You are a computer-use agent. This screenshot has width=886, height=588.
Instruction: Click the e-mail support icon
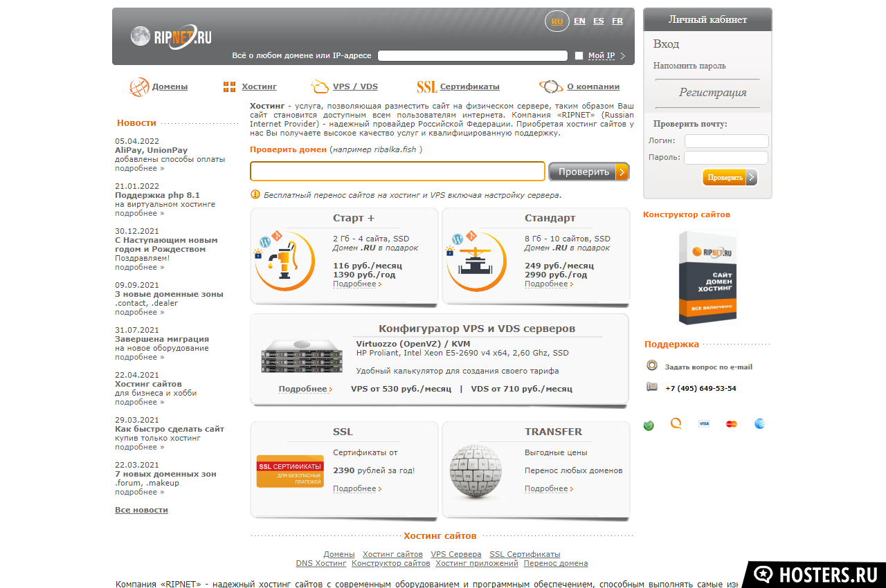click(652, 366)
